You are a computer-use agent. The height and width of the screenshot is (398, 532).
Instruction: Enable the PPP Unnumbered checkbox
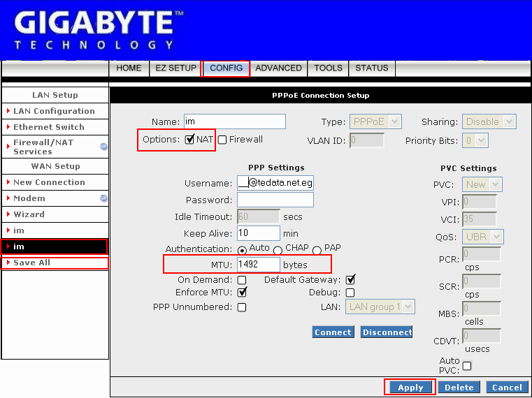point(242,307)
